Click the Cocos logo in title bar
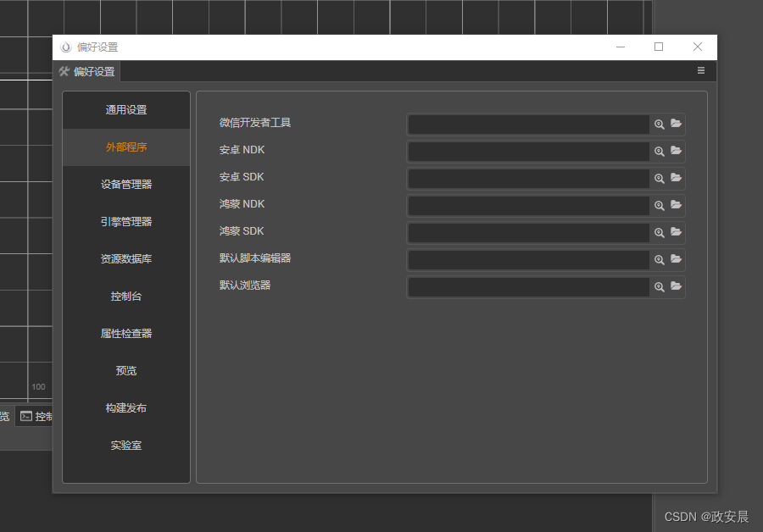Screen dimensions: 763x532 [65, 47]
